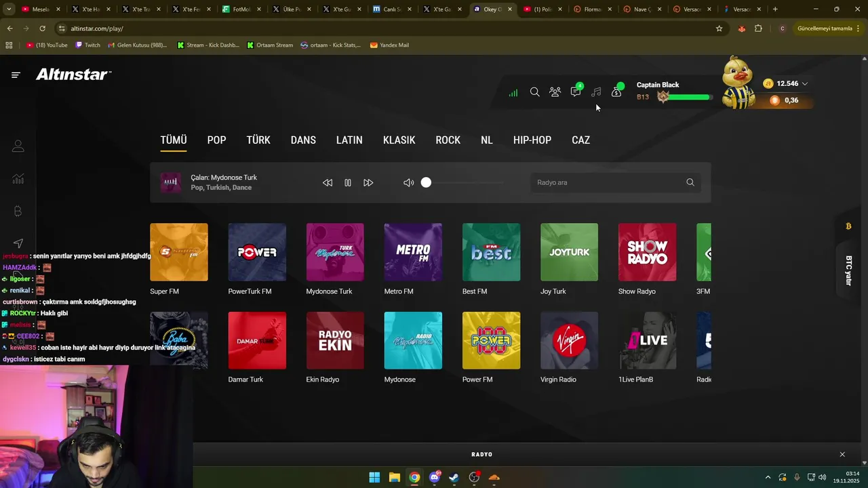Image resolution: width=868 pixels, height=488 pixels.
Task: Select the HIP-HOP genre tab
Action: point(532,140)
